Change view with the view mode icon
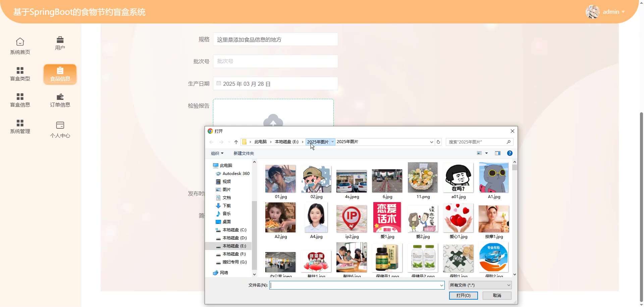This screenshot has width=644, height=307. coord(479,153)
